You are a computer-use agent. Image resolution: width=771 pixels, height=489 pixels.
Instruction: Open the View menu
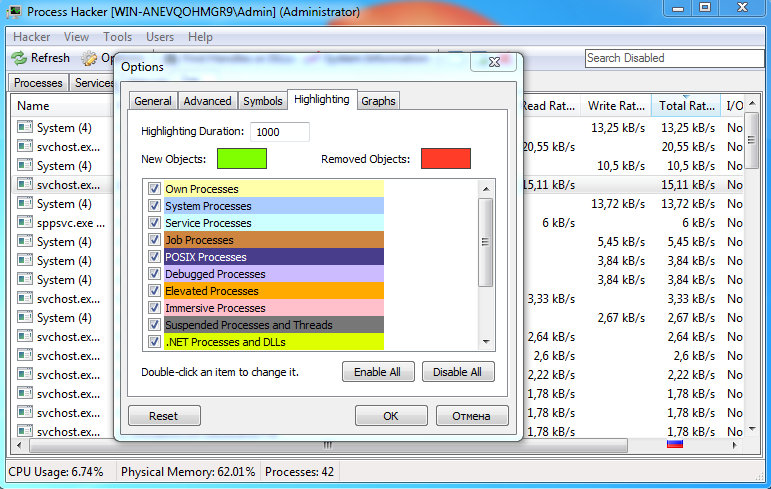[76, 37]
